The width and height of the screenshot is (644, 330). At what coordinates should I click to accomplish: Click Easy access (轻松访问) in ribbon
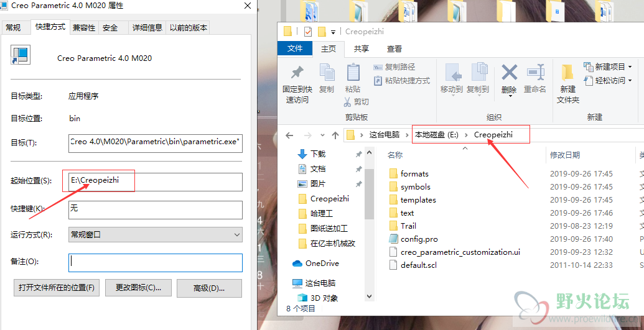click(x=607, y=80)
